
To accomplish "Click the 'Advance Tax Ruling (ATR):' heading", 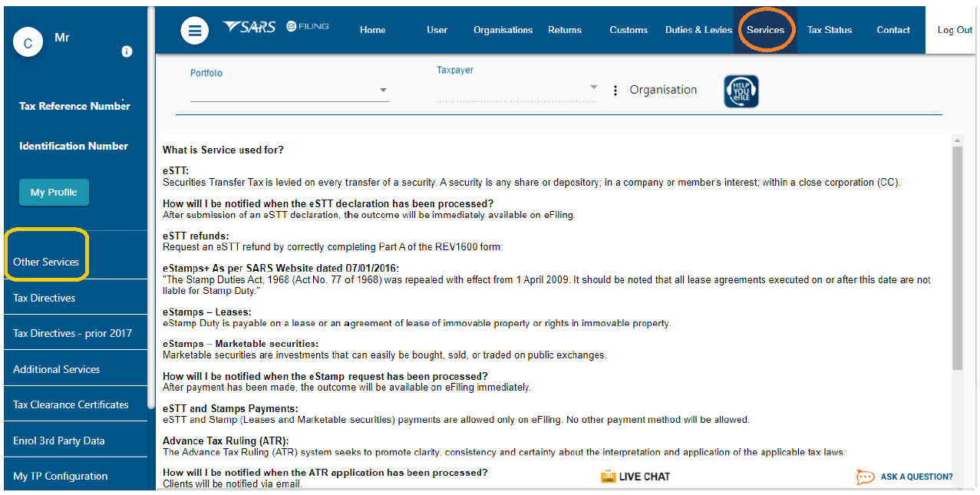I will pyautogui.click(x=226, y=441).
